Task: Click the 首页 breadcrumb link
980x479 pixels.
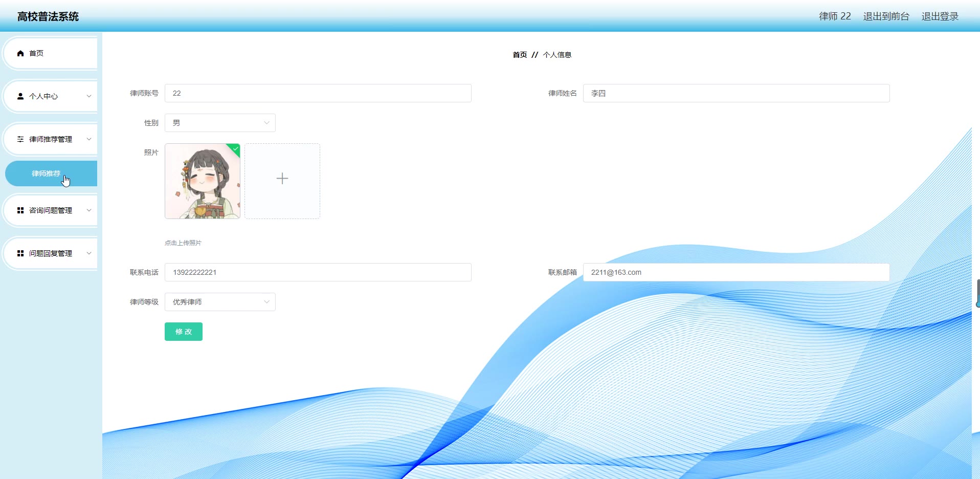Action: tap(520, 55)
